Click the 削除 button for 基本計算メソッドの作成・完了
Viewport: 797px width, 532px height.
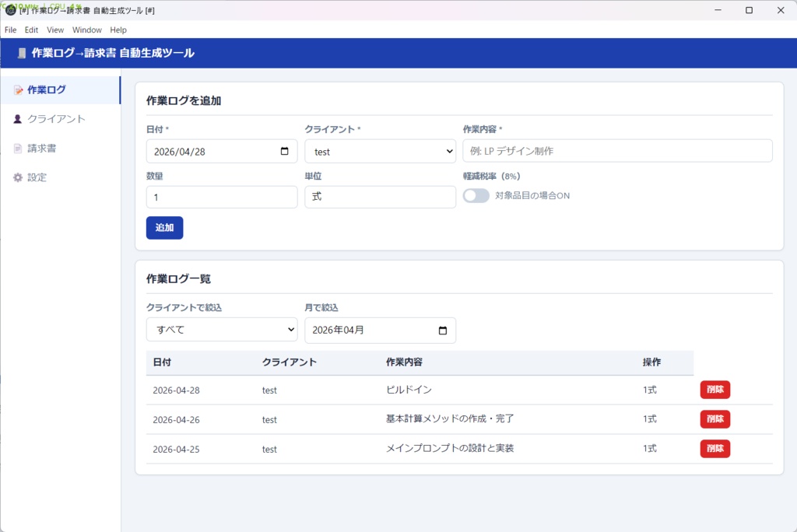pos(714,419)
